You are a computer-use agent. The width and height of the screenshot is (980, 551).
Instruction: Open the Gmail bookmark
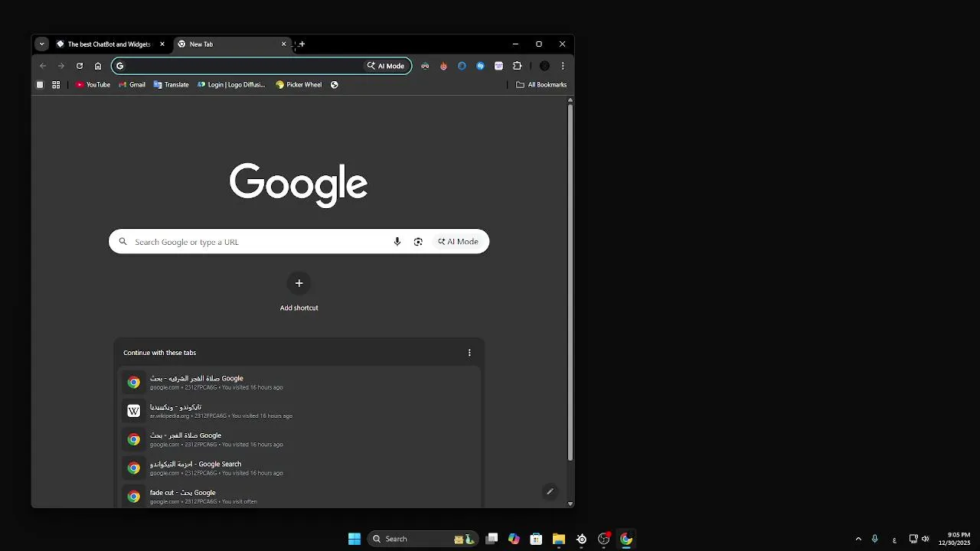click(x=132, y=85)
